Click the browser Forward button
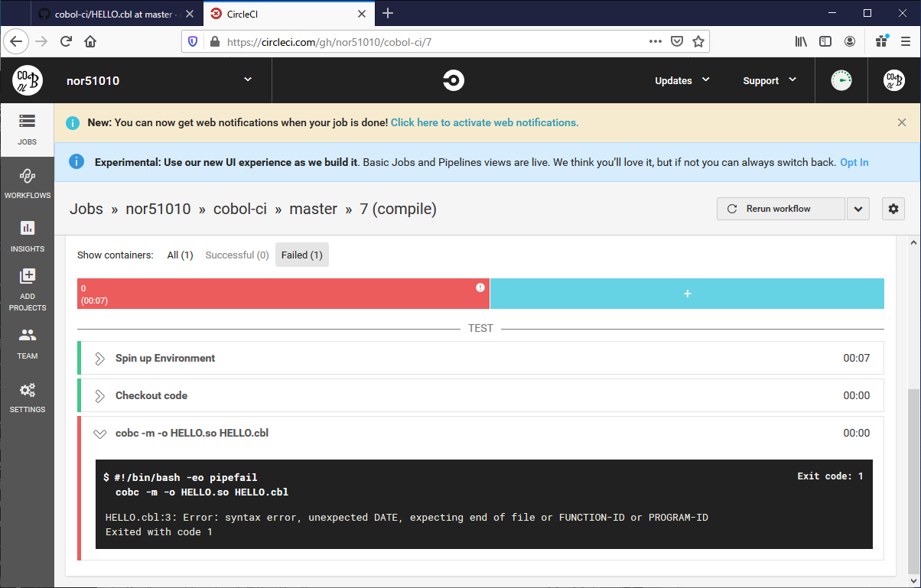 tap(41, 41)
